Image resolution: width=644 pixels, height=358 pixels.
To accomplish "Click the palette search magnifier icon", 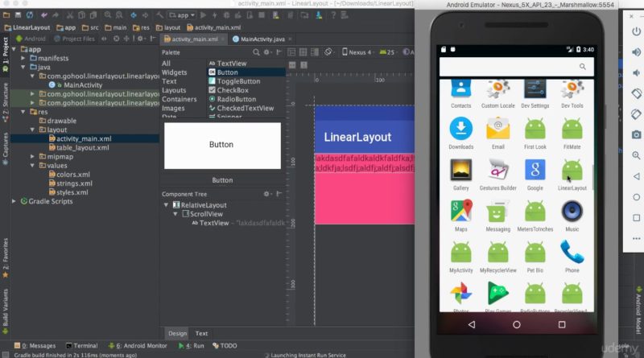I will 256,52.
